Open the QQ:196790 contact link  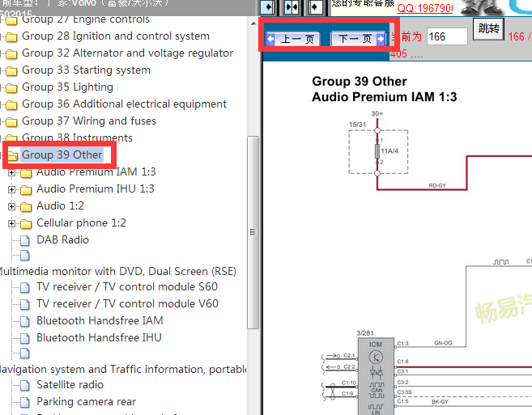[425, 8]
